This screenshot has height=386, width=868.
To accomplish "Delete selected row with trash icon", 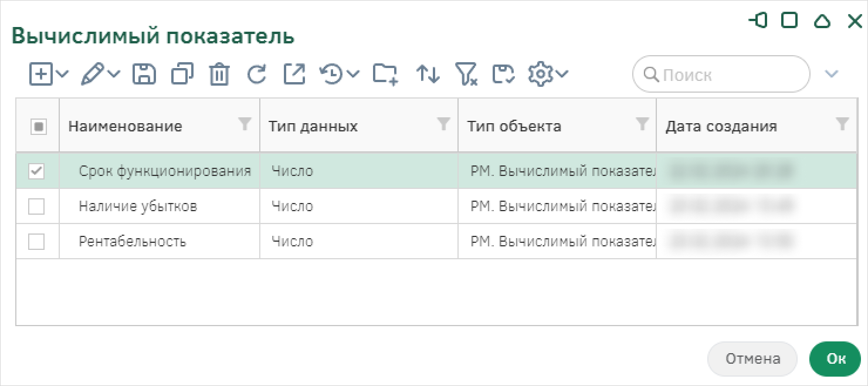I will (x=219, y=75).
